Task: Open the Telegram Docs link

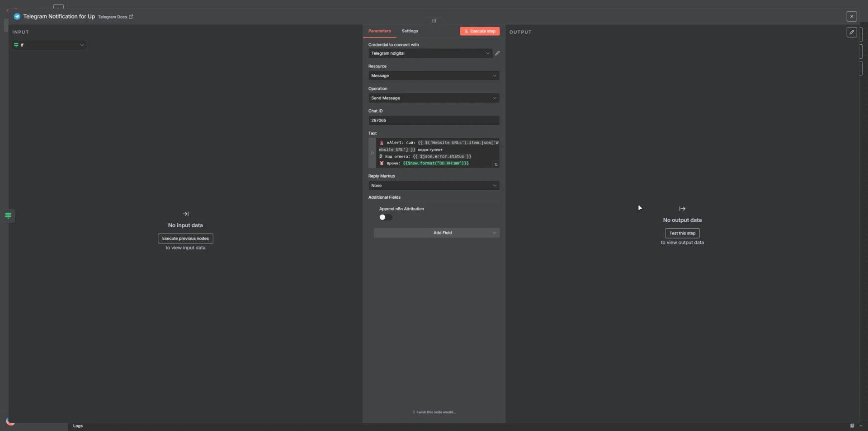Action: (115, 17)
